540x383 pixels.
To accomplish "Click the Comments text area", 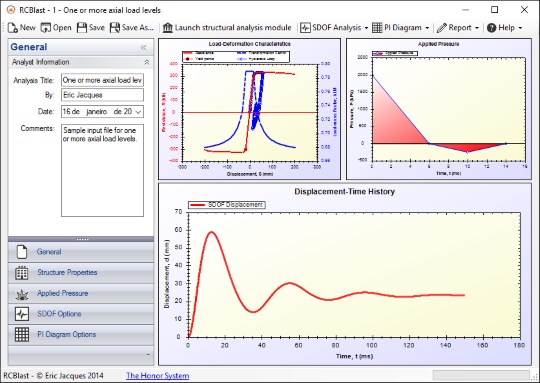I will [x=102, y=170].
